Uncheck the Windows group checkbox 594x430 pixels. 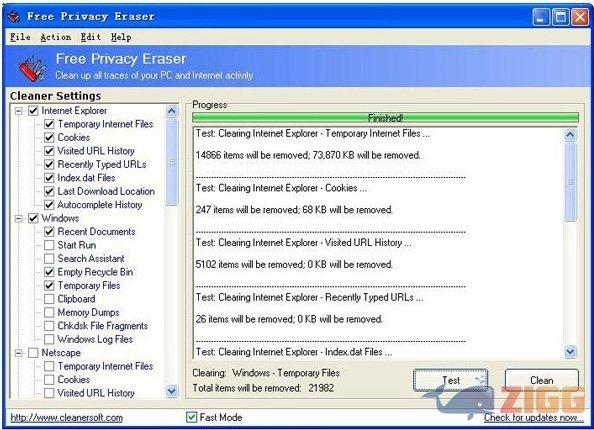point(33,219)
